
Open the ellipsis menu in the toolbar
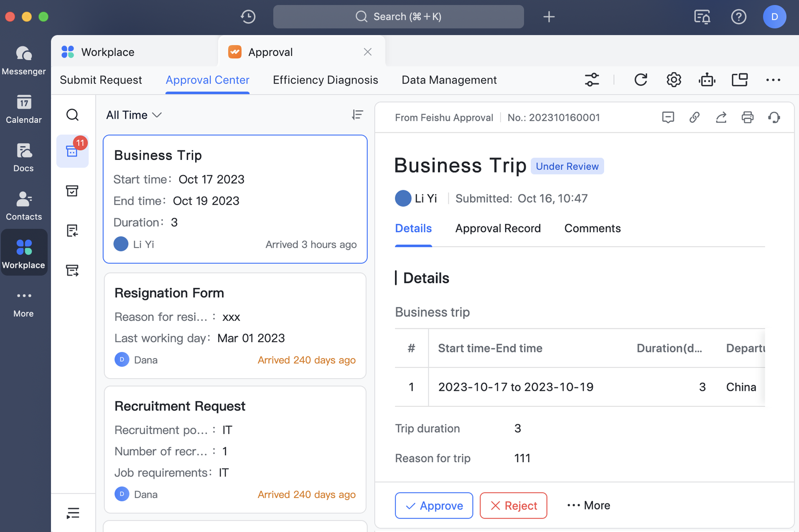click(x=774, y=79)
